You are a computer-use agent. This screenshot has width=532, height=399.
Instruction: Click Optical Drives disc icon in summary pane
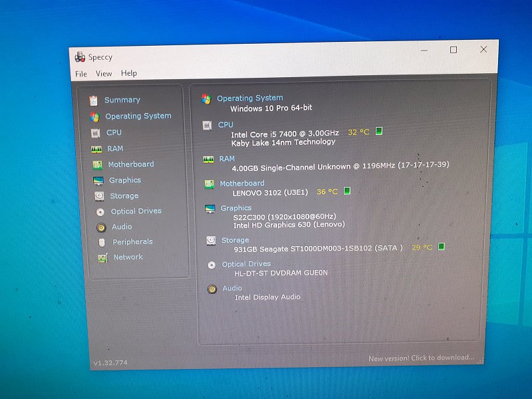pos(211,265)
